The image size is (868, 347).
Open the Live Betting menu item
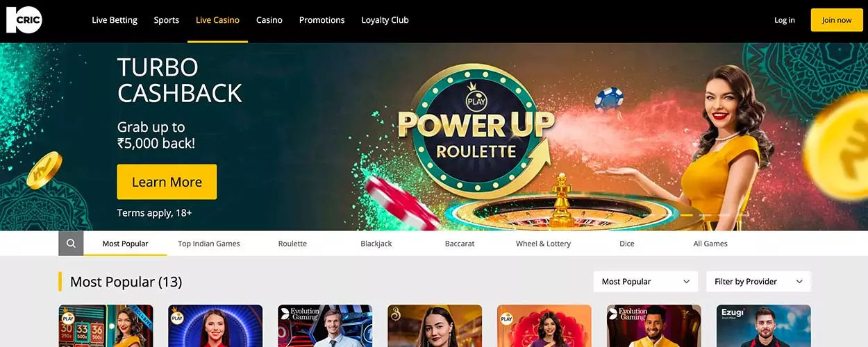[x=115, y=20]
